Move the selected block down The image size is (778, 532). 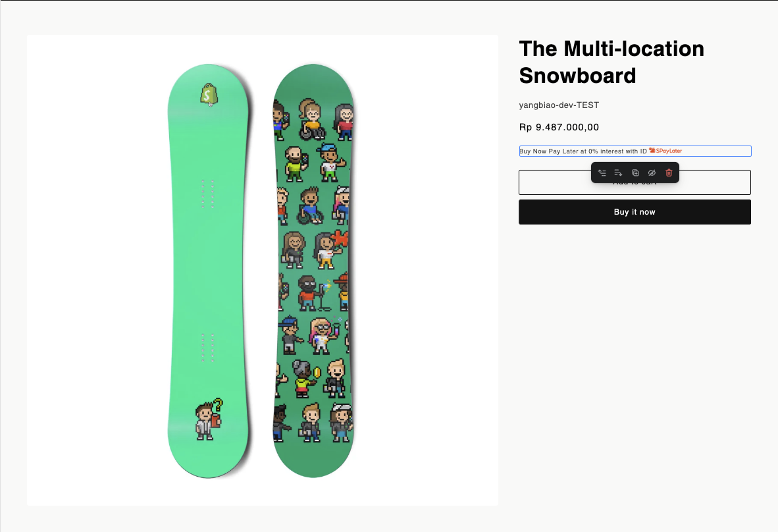pos(618,173)
